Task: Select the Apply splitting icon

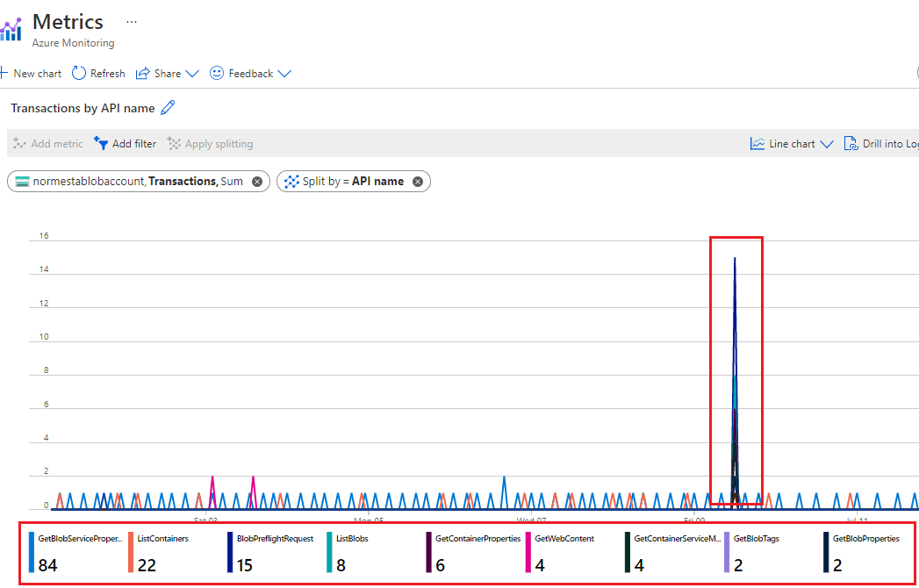Action: (176, 143)
